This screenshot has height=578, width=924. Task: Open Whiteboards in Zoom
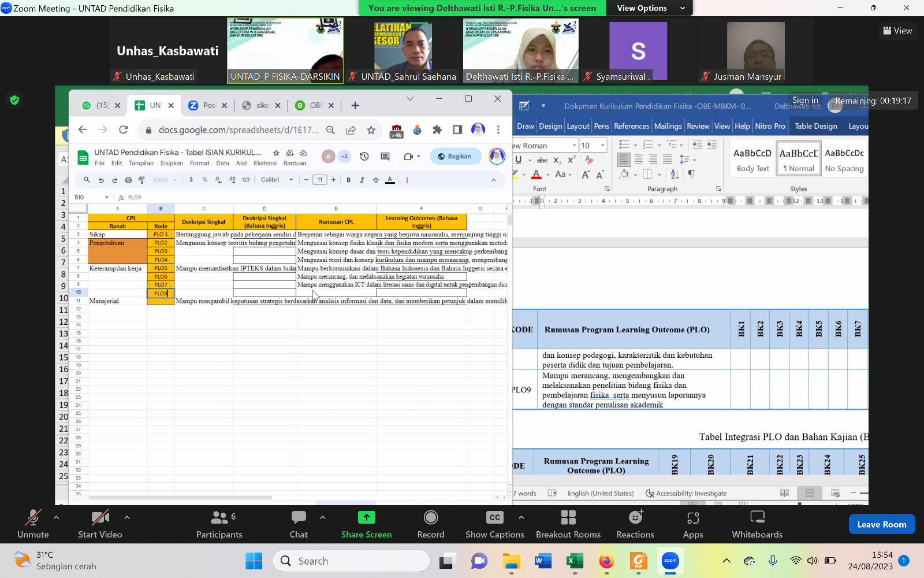tap(757, 524)
